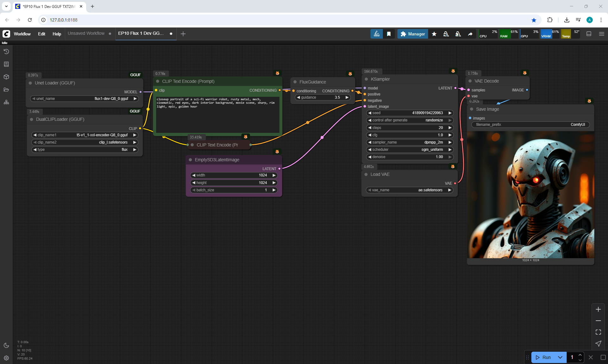
Task: Click the Run button
Action: (544, 357)
